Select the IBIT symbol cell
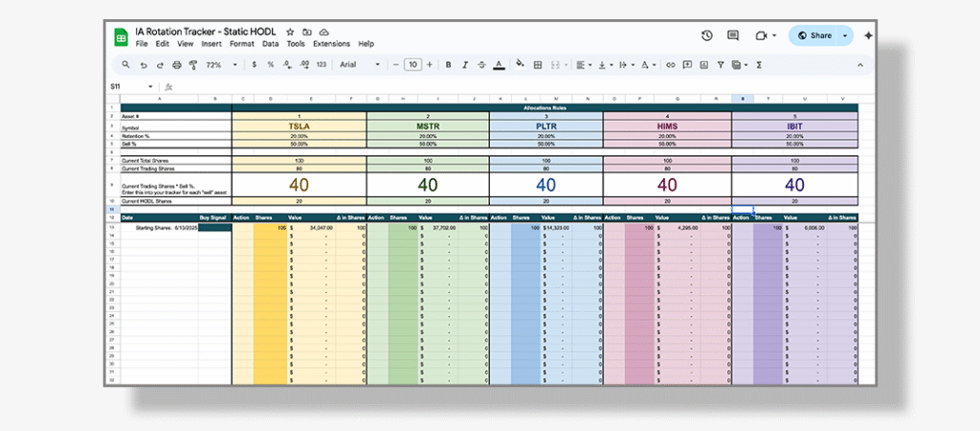Image resolution: width=980 pixels, height=431 pixels. (x=794, y=126)
